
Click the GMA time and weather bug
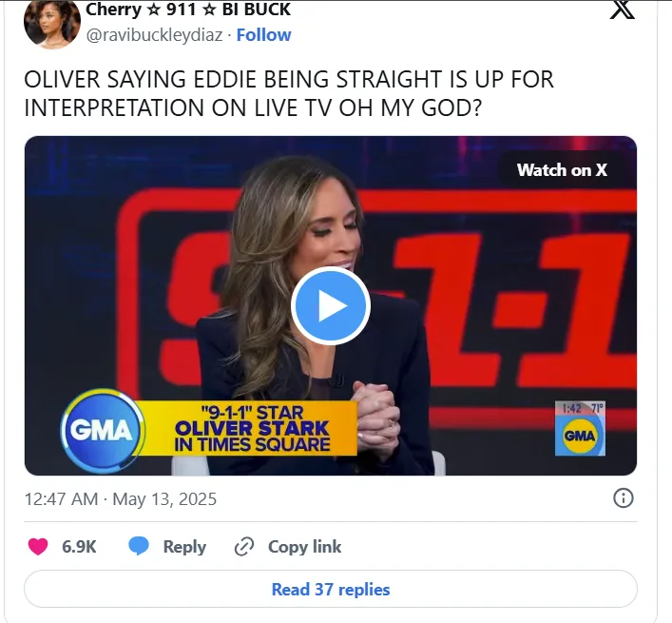(580, 428)
